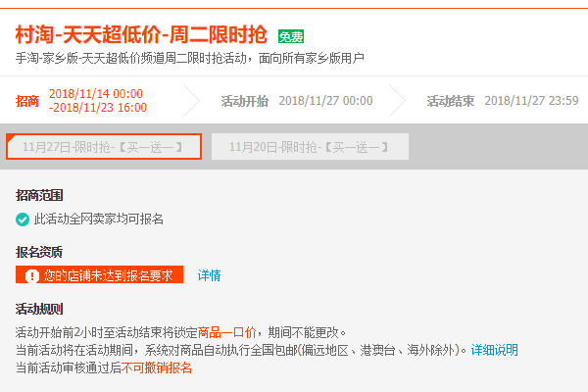588x392 pixels.
Task: Click the start time 2018/11/27 00:00
Action: coord(326,101)
